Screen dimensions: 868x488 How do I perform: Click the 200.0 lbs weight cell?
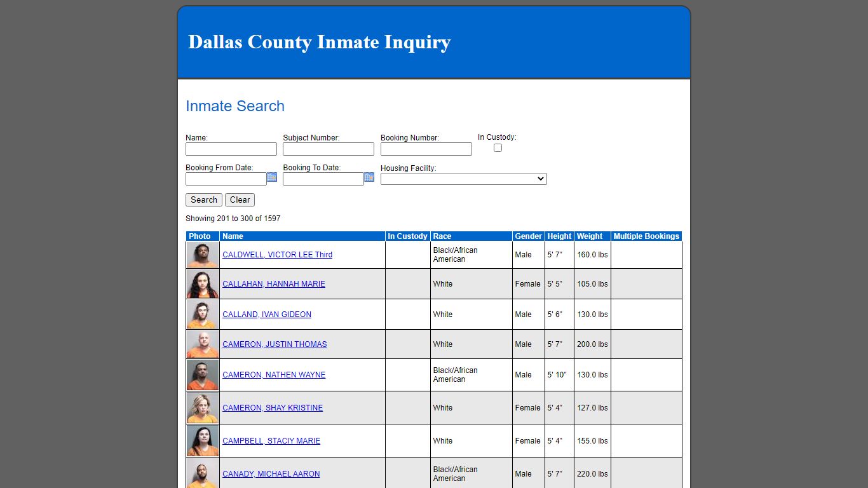(x=592, y=344)
